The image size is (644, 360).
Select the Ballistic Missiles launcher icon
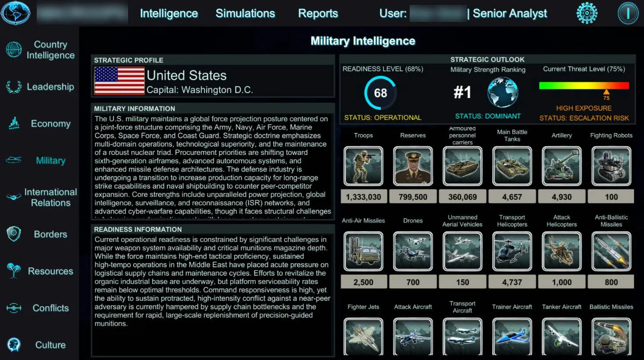(x=611, y=336)
